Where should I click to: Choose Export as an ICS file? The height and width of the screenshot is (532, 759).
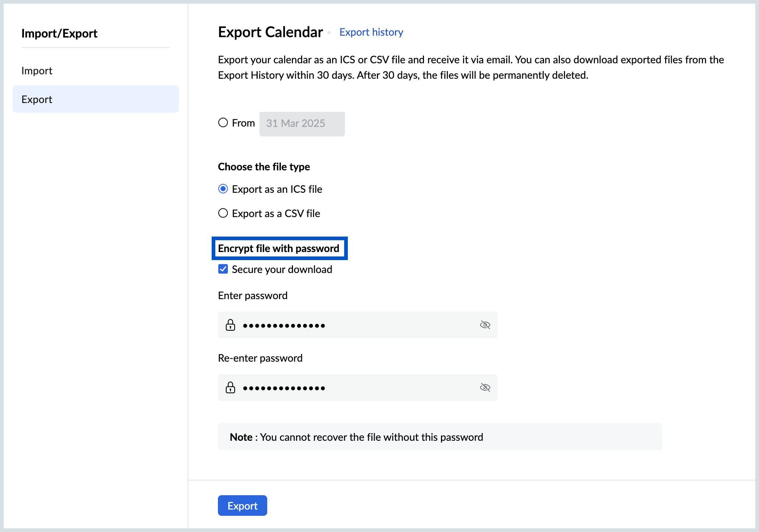(x=223, y=189)
